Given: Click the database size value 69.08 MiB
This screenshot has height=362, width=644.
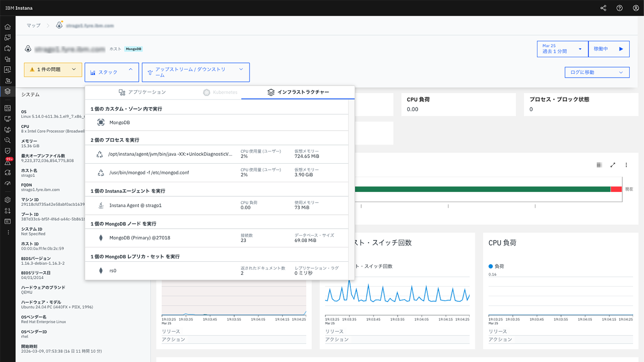Looking at the screenshot, I should point(305,240).
